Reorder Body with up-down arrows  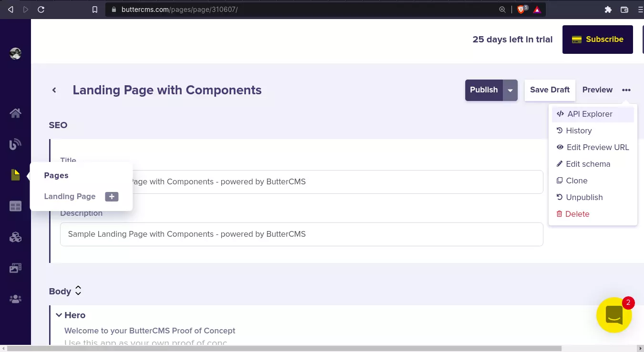tap(78, 291)
